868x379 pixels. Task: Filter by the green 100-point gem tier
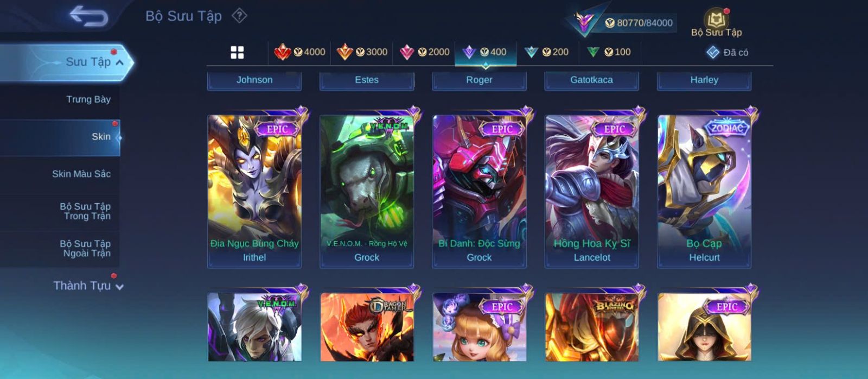[x=609, y=52]
